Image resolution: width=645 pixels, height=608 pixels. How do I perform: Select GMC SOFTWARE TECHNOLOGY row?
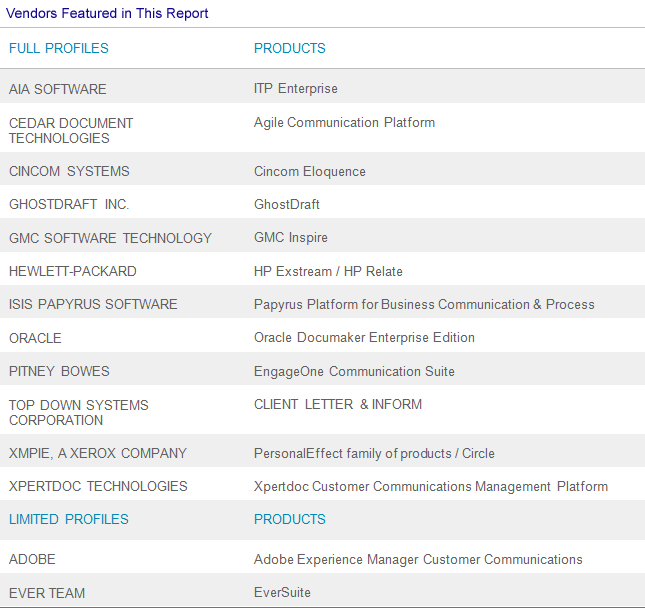[x=110, y=238]
